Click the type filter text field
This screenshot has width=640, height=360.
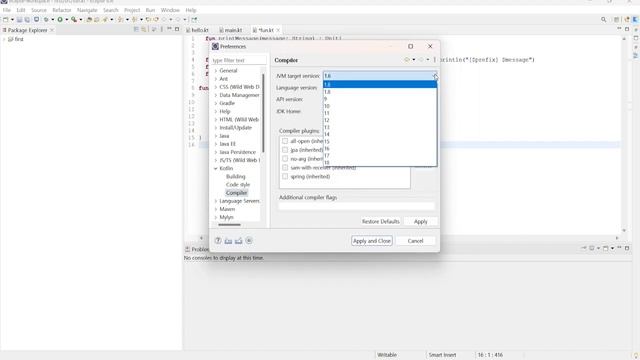tap(238, 60)
